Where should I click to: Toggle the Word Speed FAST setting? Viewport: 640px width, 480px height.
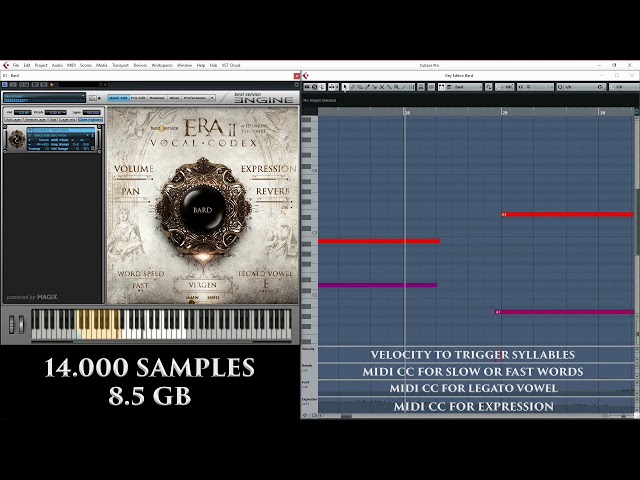click(x=140, y=286)
